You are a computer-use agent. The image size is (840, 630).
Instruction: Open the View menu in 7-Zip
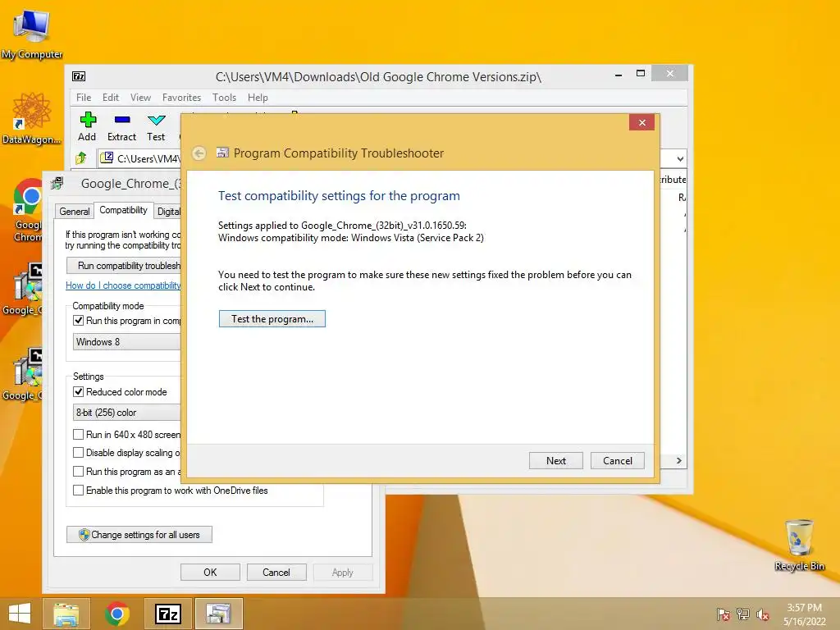pyautogui.click(x=140, y=98)
